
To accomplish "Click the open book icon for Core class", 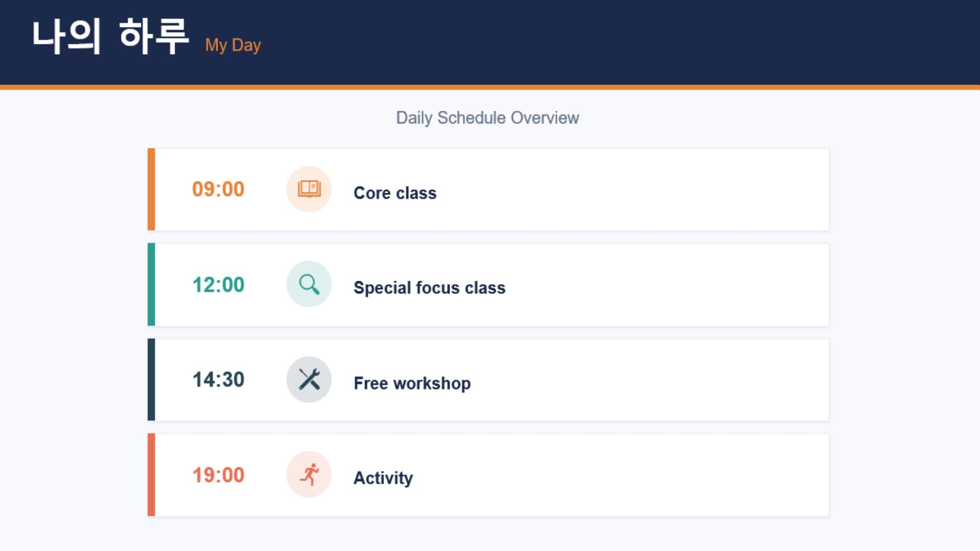I will click(x=309, y=189).
